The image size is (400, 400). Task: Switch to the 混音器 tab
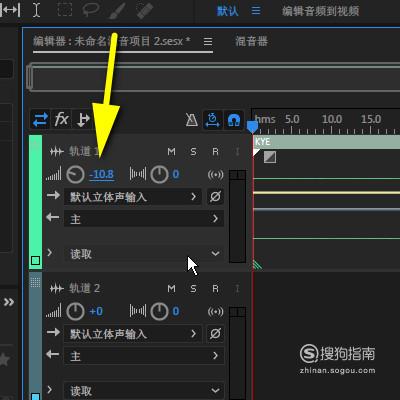click(251, 41)
